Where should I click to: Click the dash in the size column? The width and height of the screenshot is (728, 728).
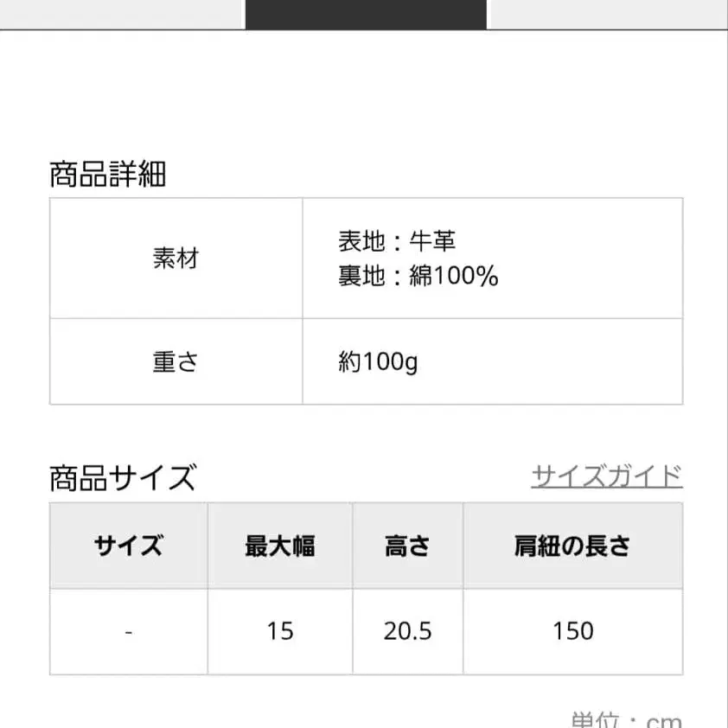coord(128,631)
